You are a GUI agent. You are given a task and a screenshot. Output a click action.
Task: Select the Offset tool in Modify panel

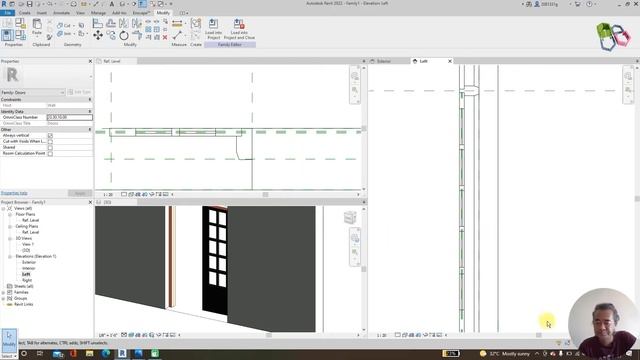tap(111, 23)
